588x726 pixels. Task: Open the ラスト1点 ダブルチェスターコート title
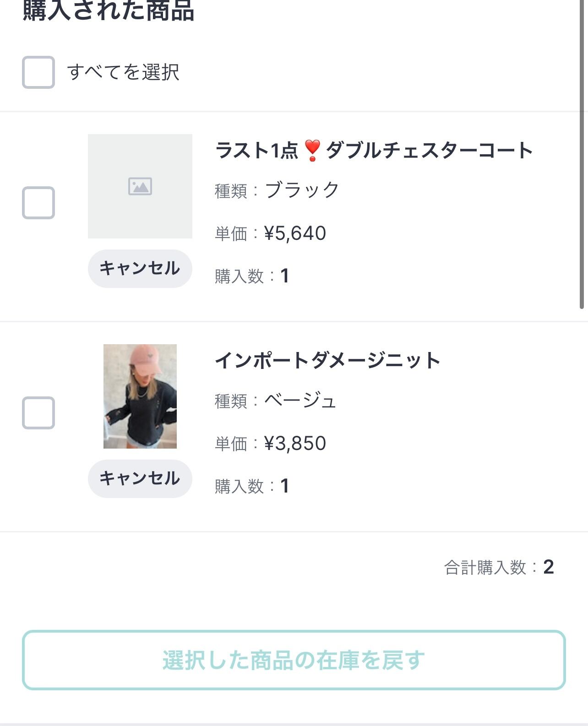[374, 151]
